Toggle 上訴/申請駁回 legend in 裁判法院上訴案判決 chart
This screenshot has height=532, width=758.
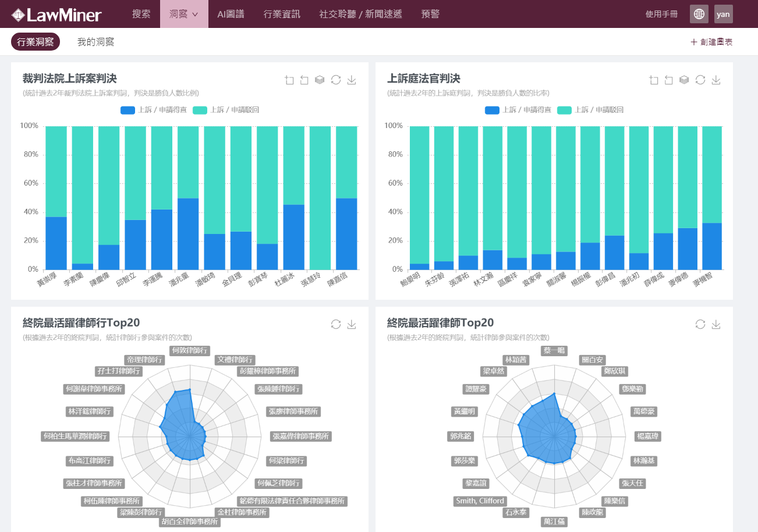pos(226,110)
